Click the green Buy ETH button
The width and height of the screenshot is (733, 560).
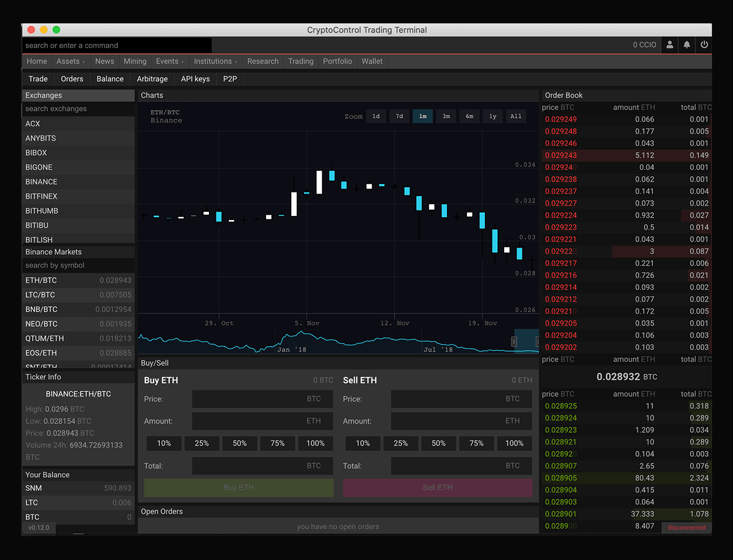pyautogui.click(x=239, y=488)
